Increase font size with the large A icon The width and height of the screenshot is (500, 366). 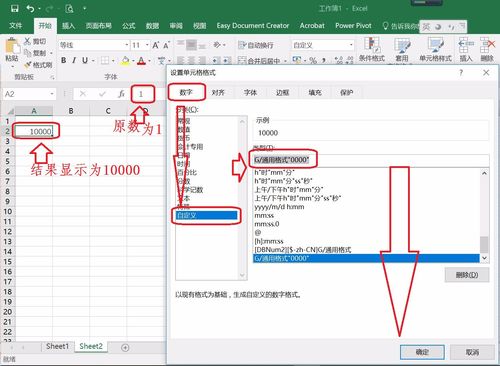pyautogui.click(x=156, y=45)
